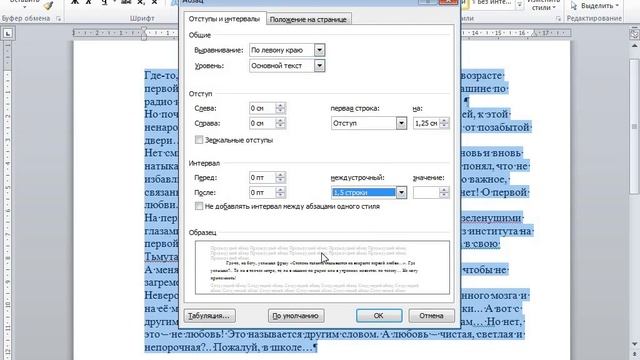Click the Справа indent input field
640x360 pixels.
pyautogui.click(x=263, y=123)
